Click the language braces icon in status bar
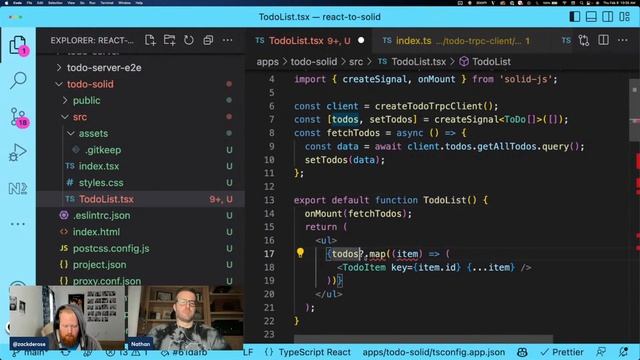Viewport: 640px width, 360px height. 269,352
